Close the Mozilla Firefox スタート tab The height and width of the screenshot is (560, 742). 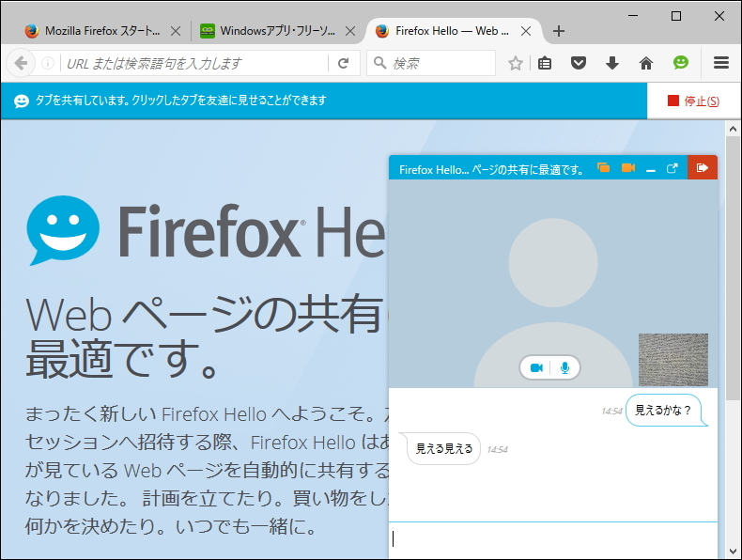click(x=175, y=31)
